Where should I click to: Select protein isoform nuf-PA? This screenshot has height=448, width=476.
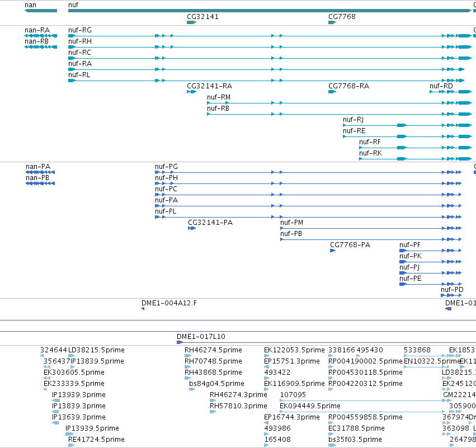166,201
